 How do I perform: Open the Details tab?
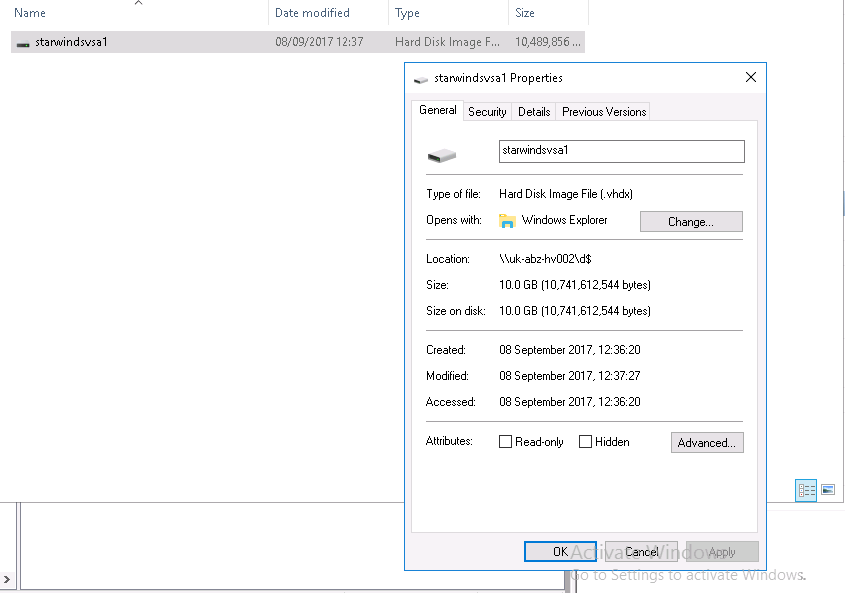point(534,112)
